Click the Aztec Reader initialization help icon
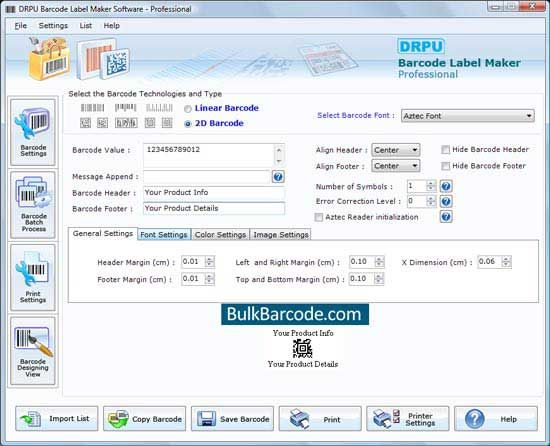This screenshot has width=550, height=446. coord(446,217)
